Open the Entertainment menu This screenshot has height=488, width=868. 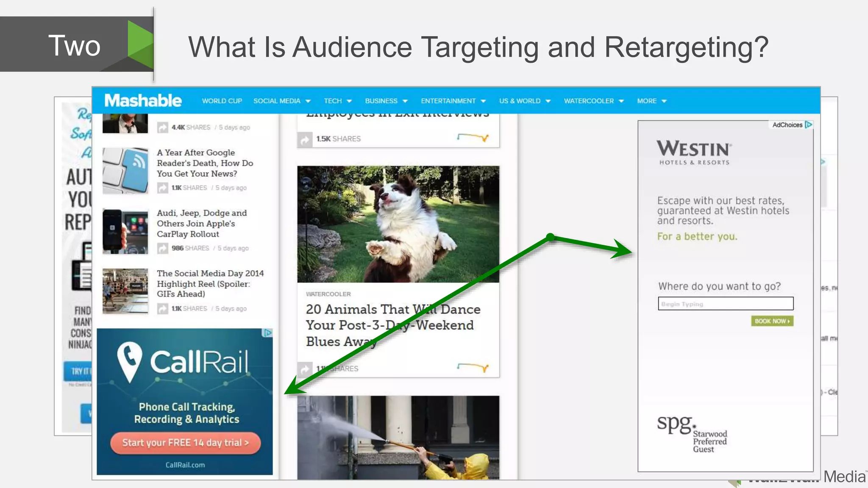click(448, 101)
